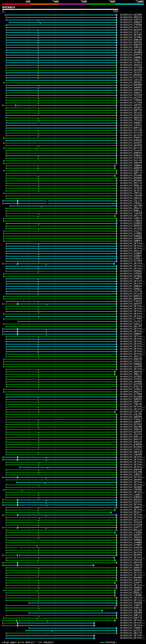This screenshot has width=146, height=644.
Task: Select the UniRef100_Q53JG0 entry
Action: click(131, 113)
